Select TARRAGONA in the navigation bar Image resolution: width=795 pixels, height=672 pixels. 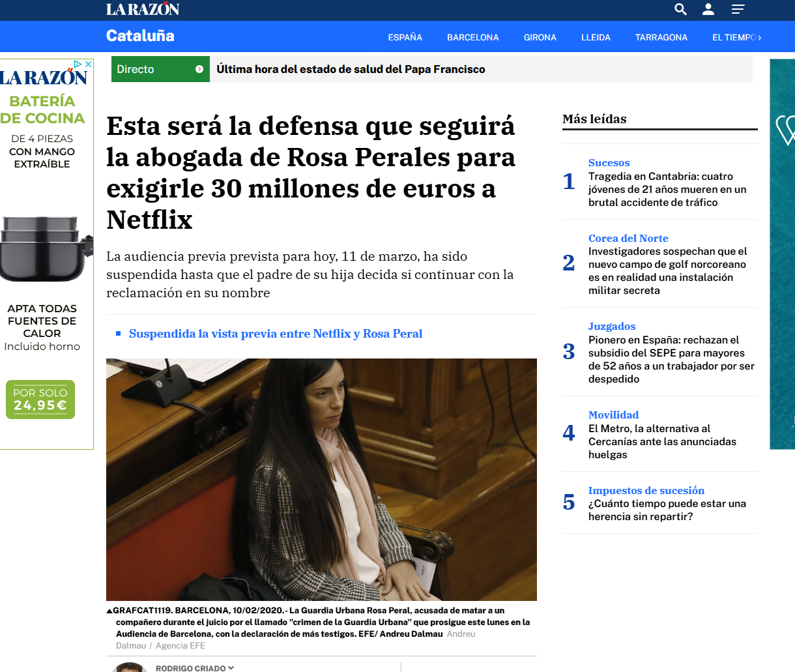click(661, 37)
